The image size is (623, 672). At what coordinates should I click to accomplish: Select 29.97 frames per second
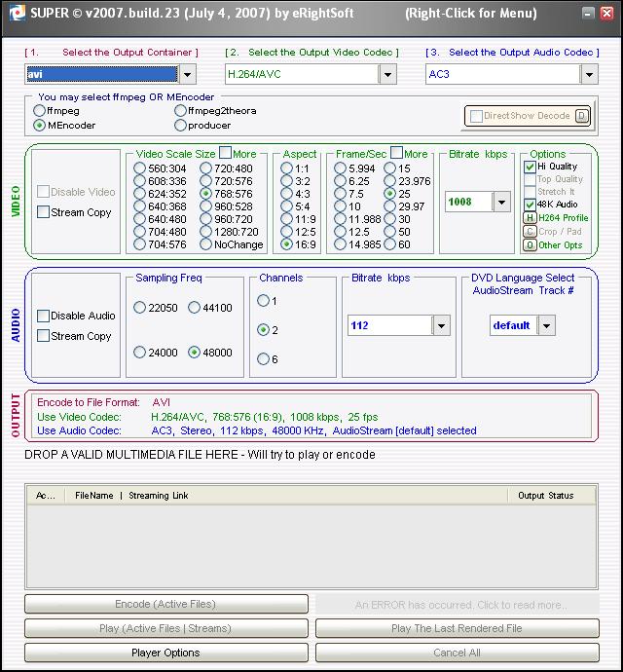[x=390, y=206]
